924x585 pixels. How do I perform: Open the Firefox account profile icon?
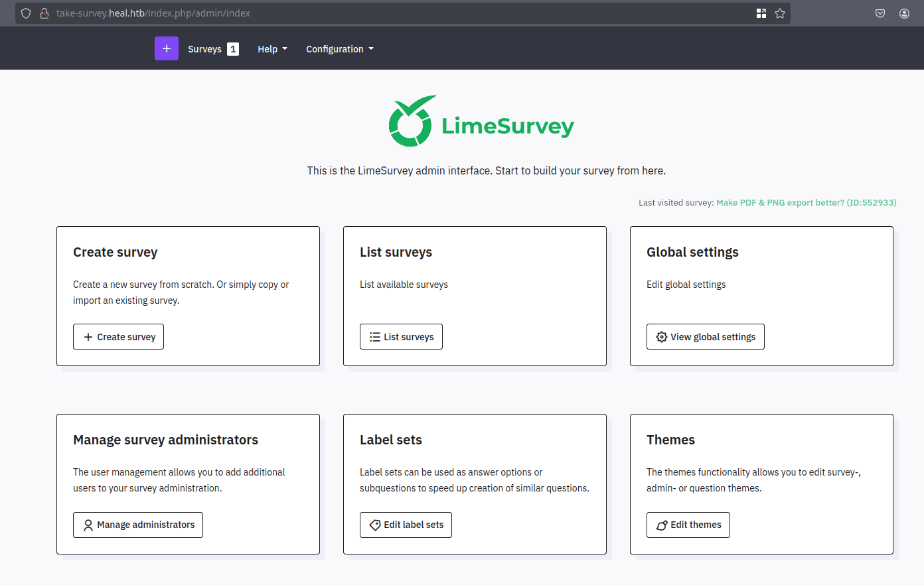coord(904,13)
